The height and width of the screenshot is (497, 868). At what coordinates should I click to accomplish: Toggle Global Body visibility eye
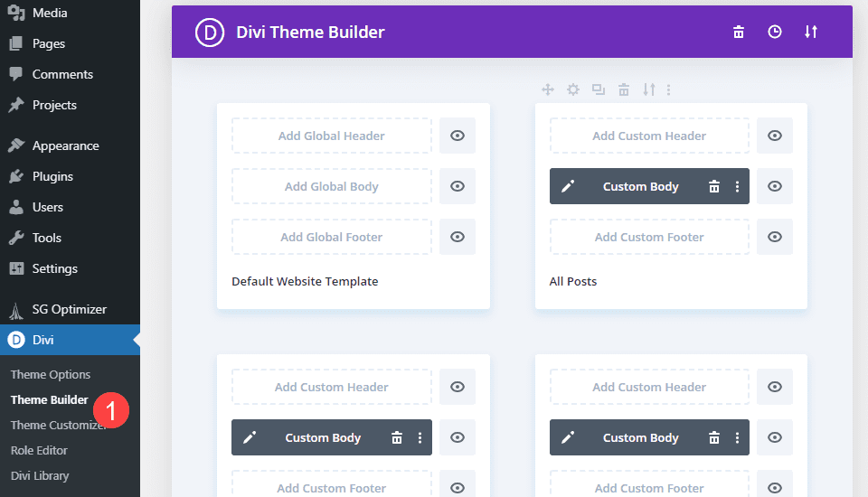(x=458, y=186)
